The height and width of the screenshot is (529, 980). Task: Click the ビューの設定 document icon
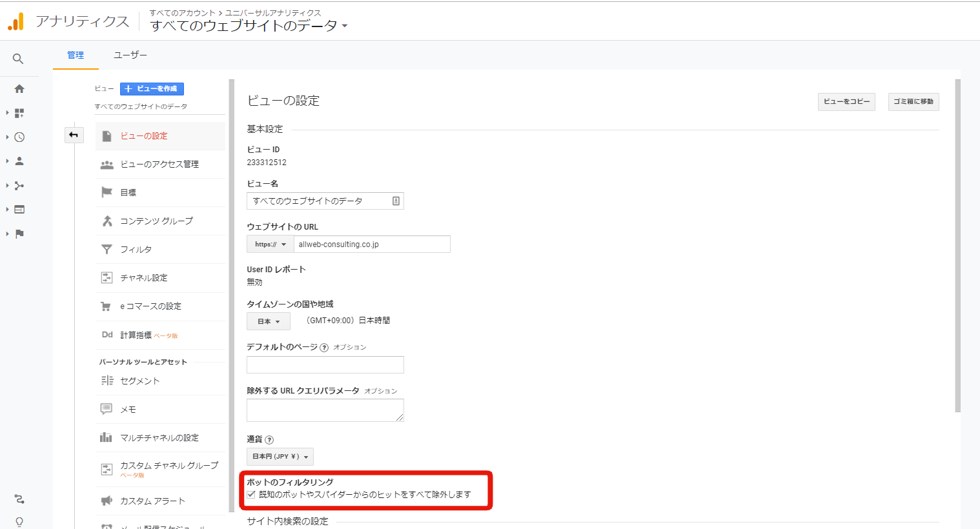107,136
